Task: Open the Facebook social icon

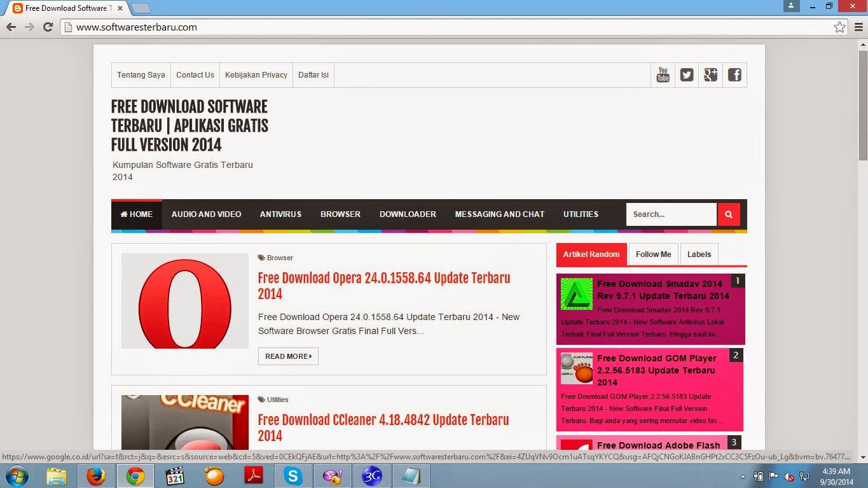Action: click(734, 75)
